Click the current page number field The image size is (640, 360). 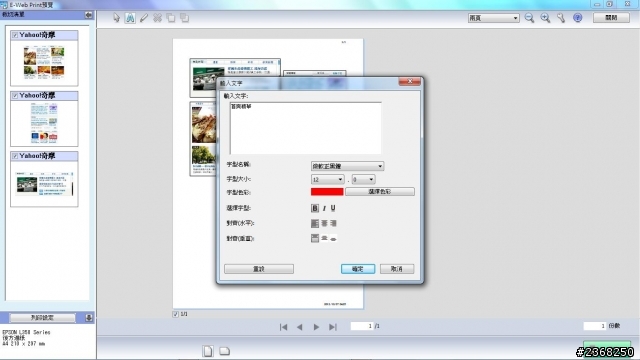tap(362, 326)
